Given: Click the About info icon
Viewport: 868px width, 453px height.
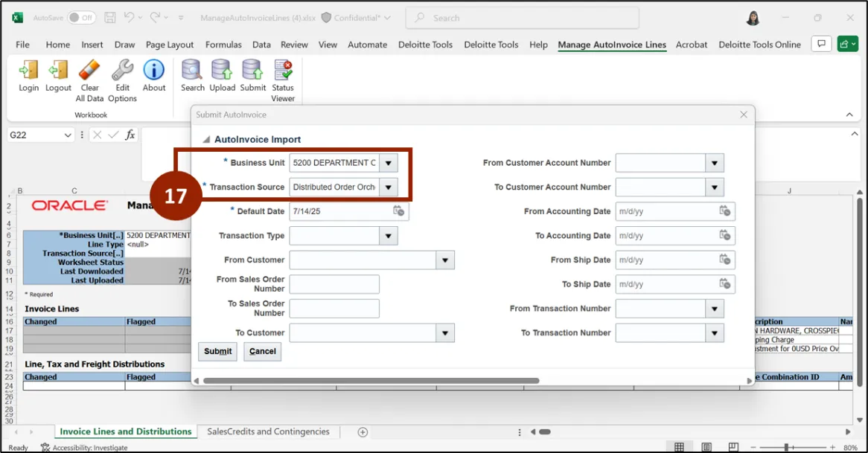Looking at the screenshot, I should click(154, 71).
